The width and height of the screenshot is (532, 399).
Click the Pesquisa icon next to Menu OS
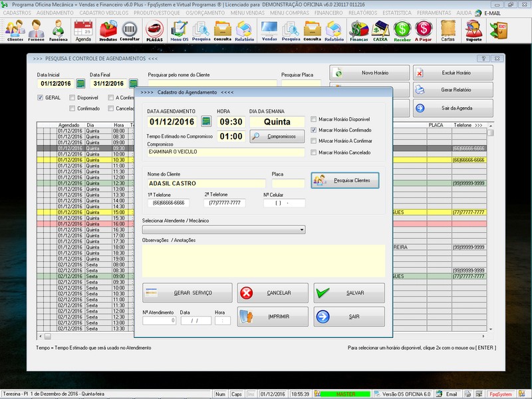tap(201, 31)
